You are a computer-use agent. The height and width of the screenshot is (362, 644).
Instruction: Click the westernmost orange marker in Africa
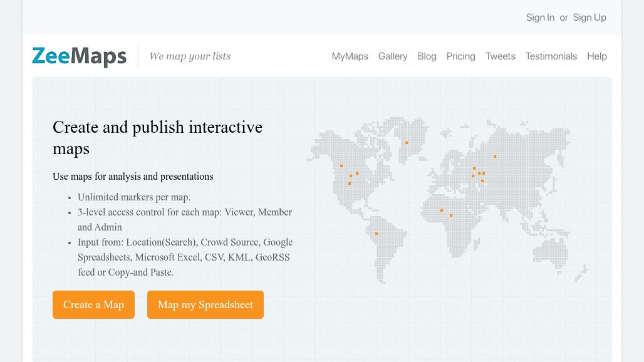point(442,210)
